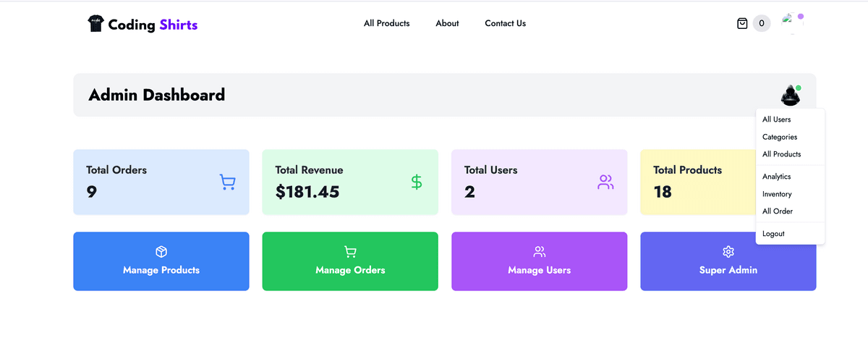Click the blue cart icon in Total Orders
The image size is (868, 349).
tap(227, 182)
